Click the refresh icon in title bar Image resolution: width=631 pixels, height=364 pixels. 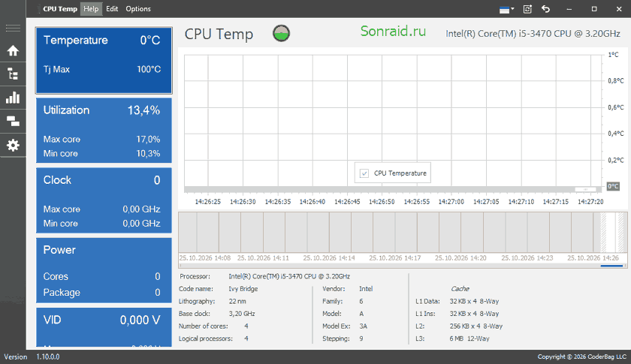click(527, 9)
